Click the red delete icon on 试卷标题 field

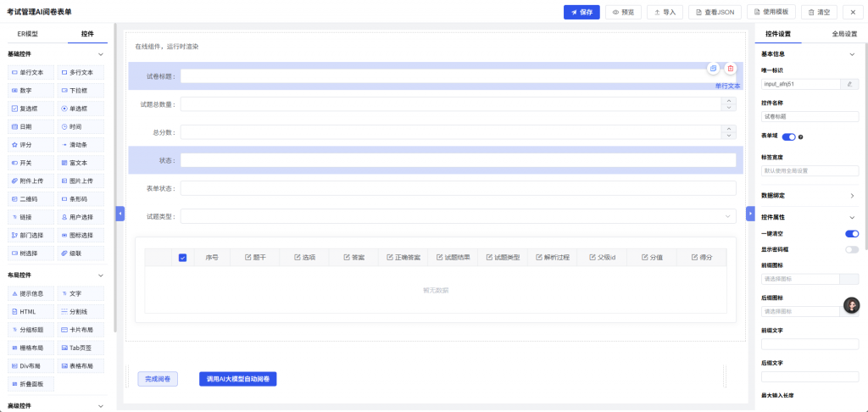731,68
